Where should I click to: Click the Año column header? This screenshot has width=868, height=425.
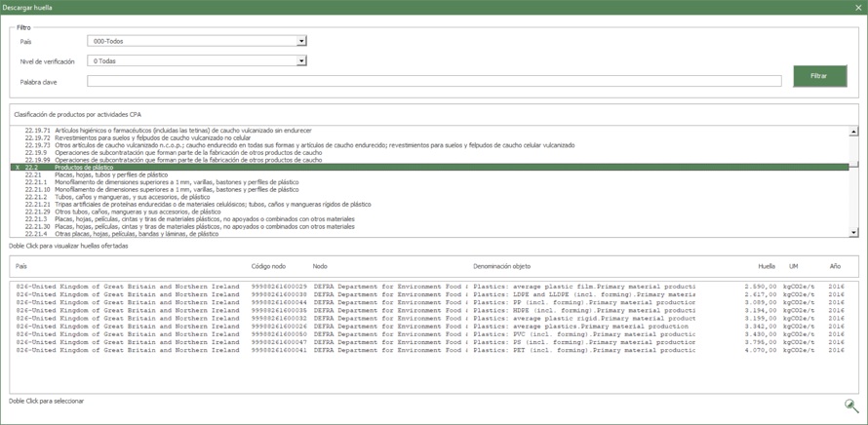tap(835, 267)
